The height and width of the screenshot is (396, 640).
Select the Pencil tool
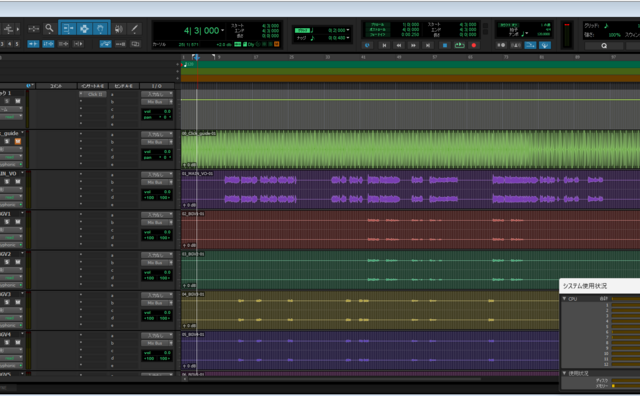click(134, 29)
